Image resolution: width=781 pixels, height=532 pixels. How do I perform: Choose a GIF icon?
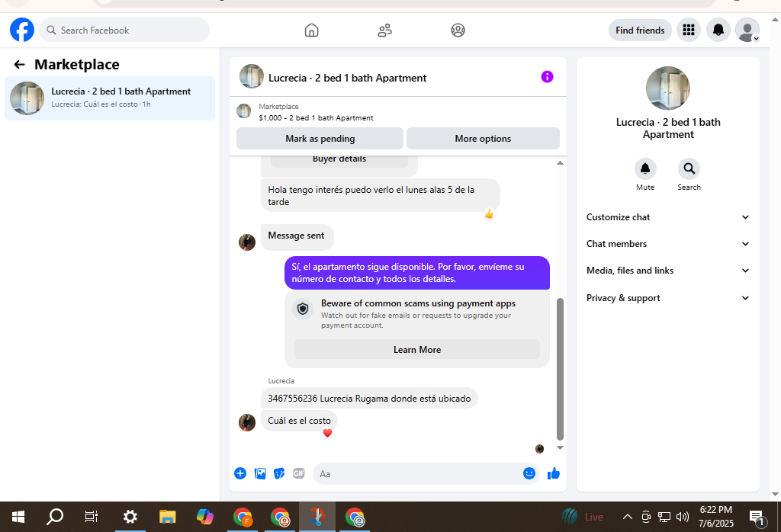[298, 473]
